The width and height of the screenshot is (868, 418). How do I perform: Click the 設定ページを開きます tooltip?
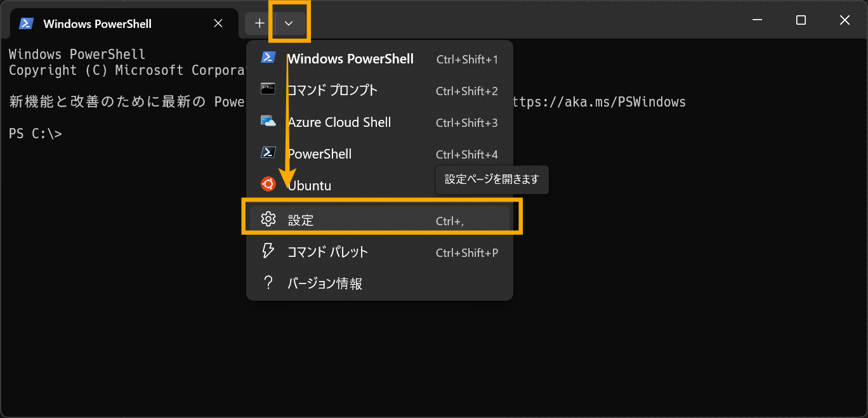(492, 180)
